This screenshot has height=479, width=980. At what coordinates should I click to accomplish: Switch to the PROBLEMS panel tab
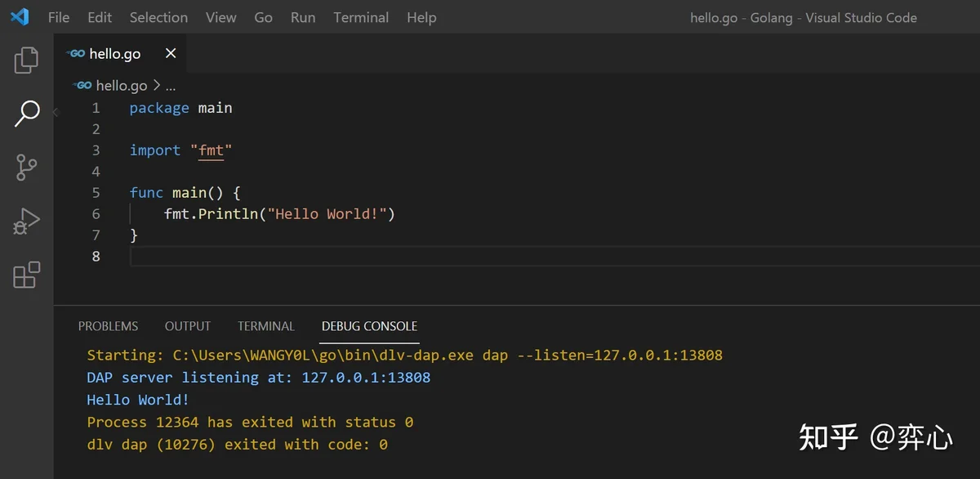click(x=108, y=326)
